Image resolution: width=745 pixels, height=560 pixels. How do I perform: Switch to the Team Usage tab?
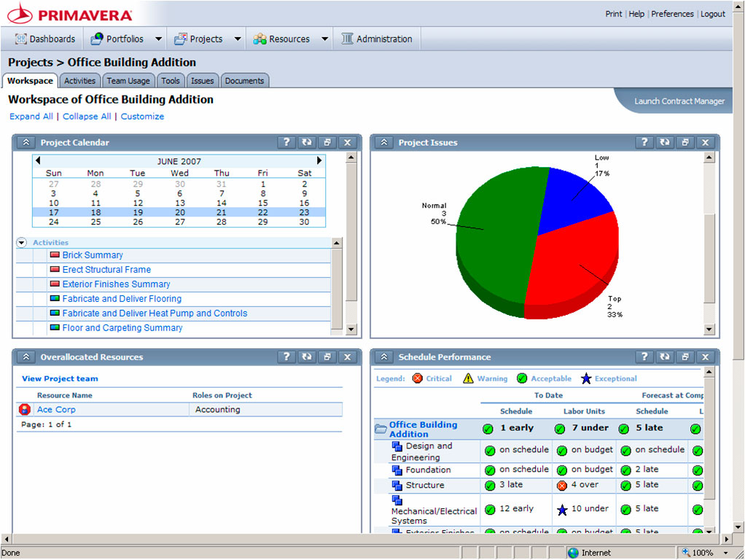pos(128,81)
